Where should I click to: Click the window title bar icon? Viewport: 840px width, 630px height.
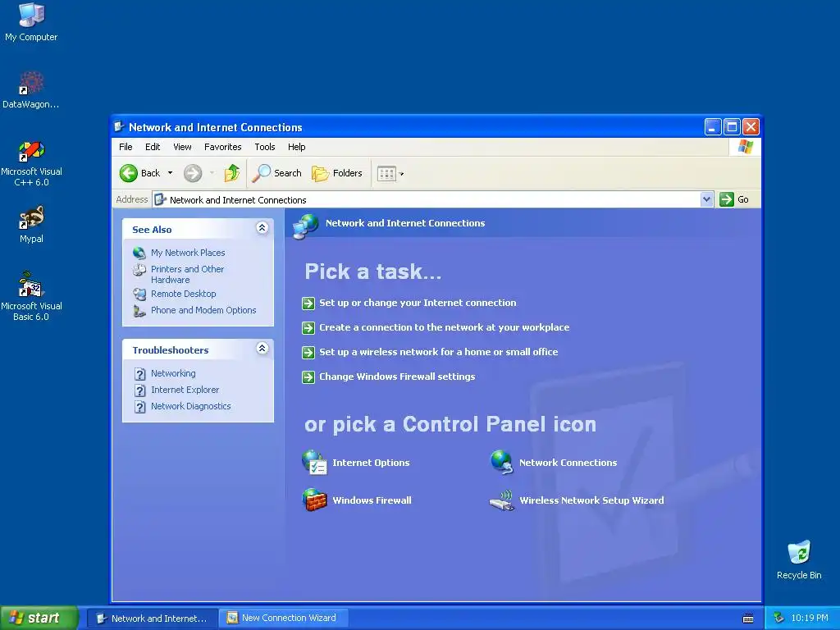click(120, 127)
